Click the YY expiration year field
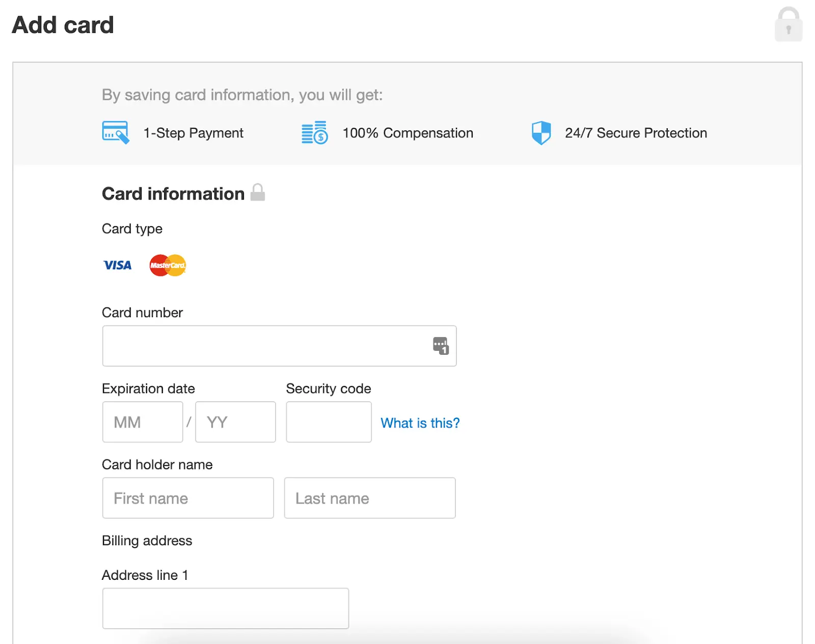The image size is (815, 644). 235,422
